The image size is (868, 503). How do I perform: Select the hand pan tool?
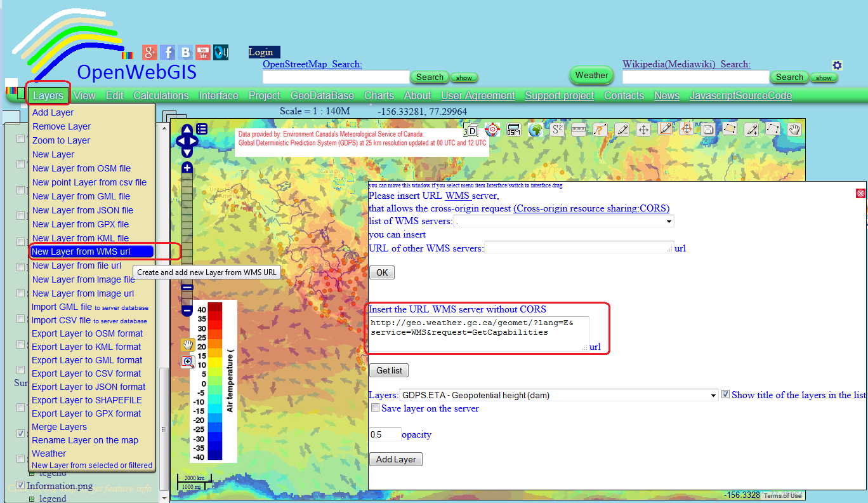click(x=793, y=129)
